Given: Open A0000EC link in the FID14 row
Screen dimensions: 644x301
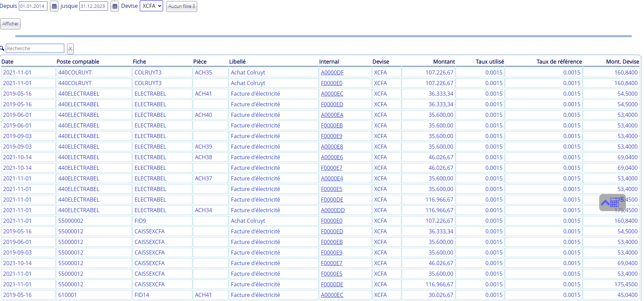Looking at the screenshot, I should [332, 295].
